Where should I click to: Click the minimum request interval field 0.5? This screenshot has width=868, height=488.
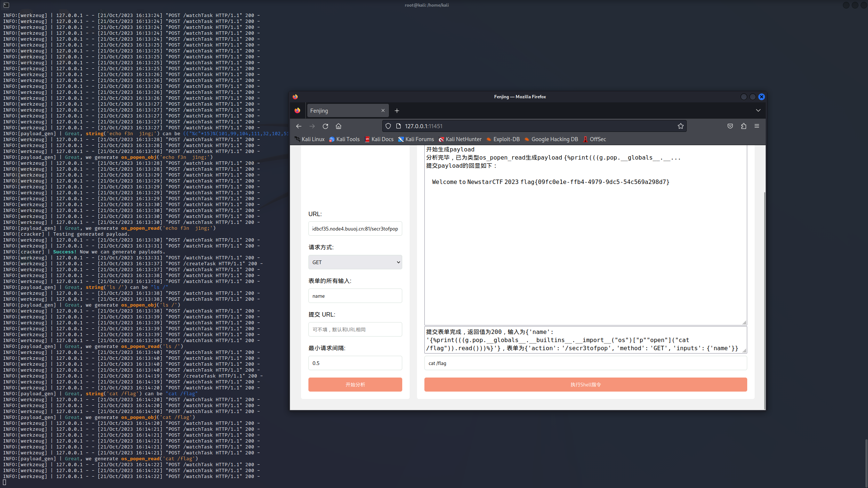pos(355,363)
